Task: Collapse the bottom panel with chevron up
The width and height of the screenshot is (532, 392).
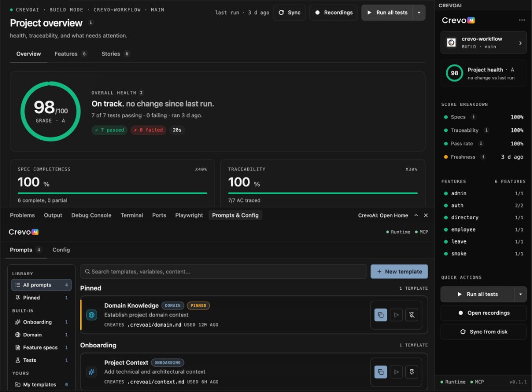Action: coord(416,215)
